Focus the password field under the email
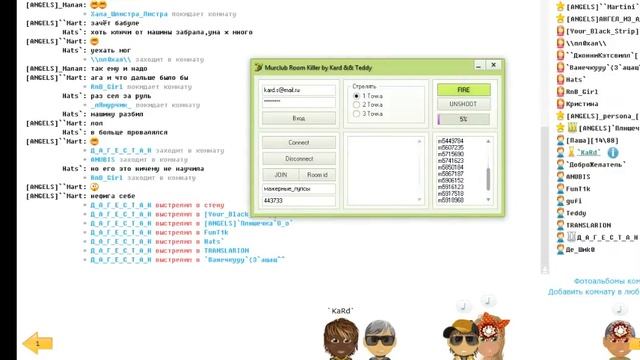640x360 pixels. [x=299, y=102]
